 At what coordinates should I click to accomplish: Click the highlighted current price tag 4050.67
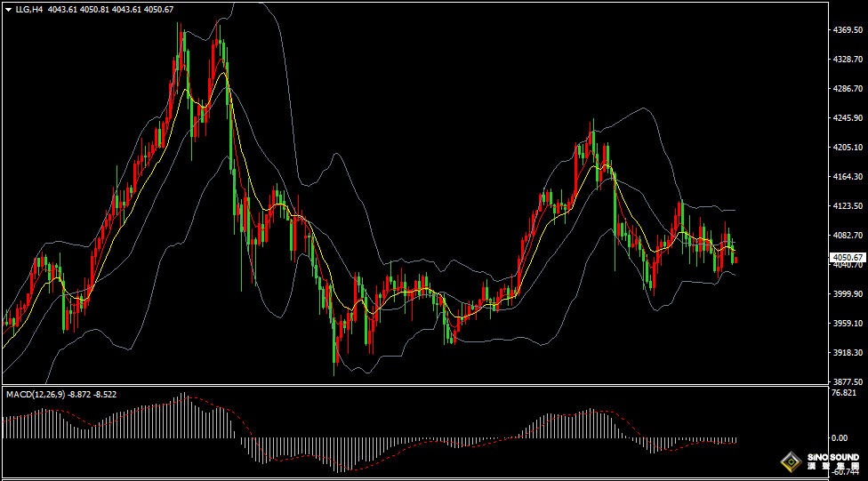click(848, 257)
